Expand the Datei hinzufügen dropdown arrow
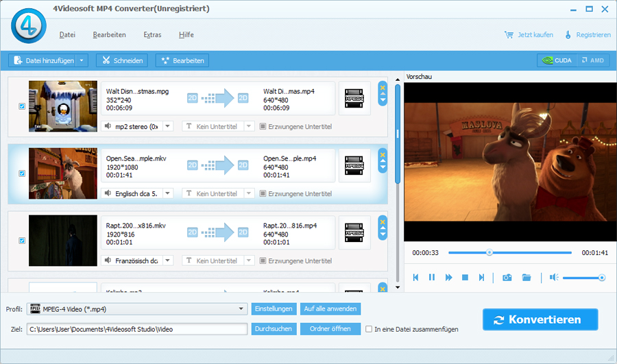Viewport: 617px width, 364px height. coord(83,60)
